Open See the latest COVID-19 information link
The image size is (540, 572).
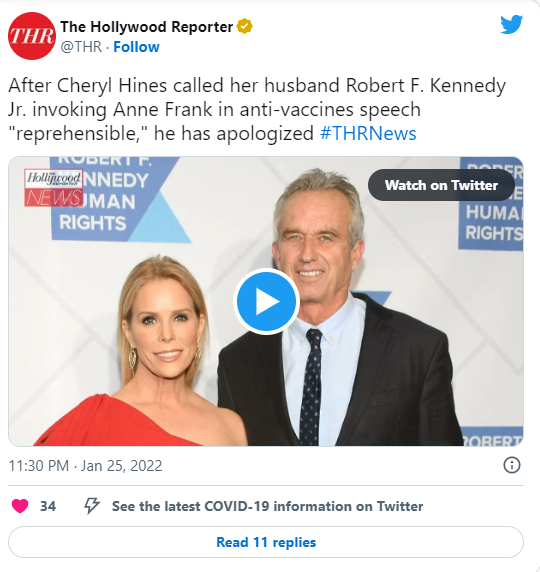point(267,506)
